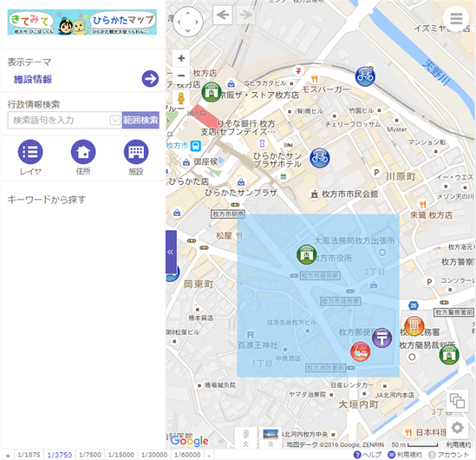Screen dimensions: 476x460
Task: Click bicycle parking marker near モスバーガー
Action: (x=365, y=76)
